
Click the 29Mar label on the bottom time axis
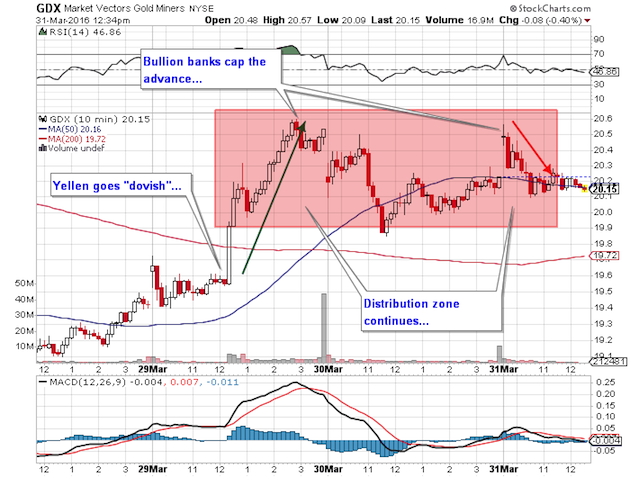[x=152, y=469]
